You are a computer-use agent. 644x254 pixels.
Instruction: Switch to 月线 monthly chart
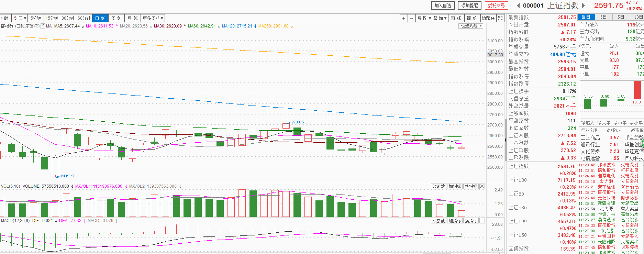tap(133, 18)
